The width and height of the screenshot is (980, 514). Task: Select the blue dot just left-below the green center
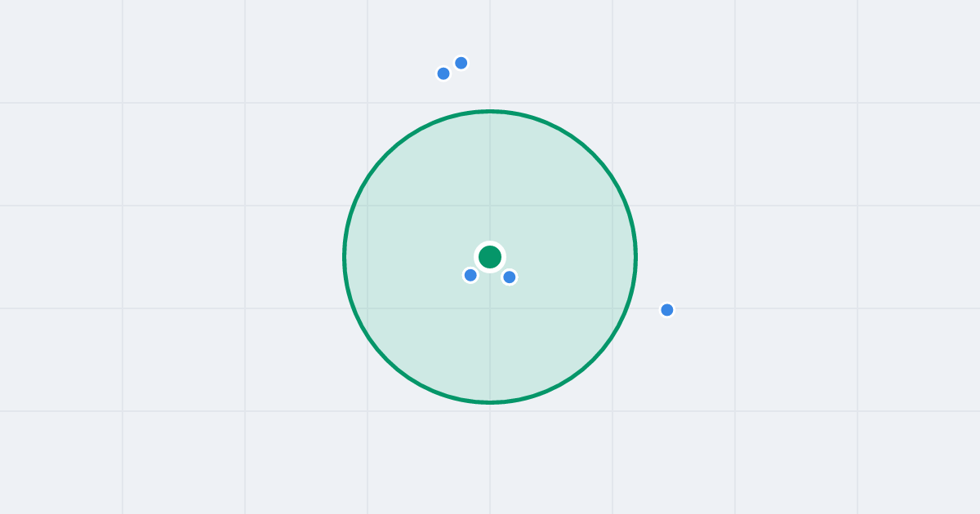click(470, 275)
